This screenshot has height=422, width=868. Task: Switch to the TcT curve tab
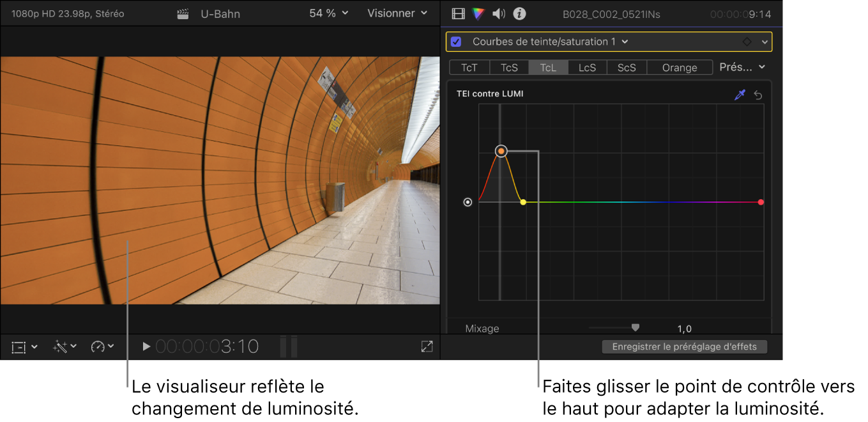tap(469, 66)
